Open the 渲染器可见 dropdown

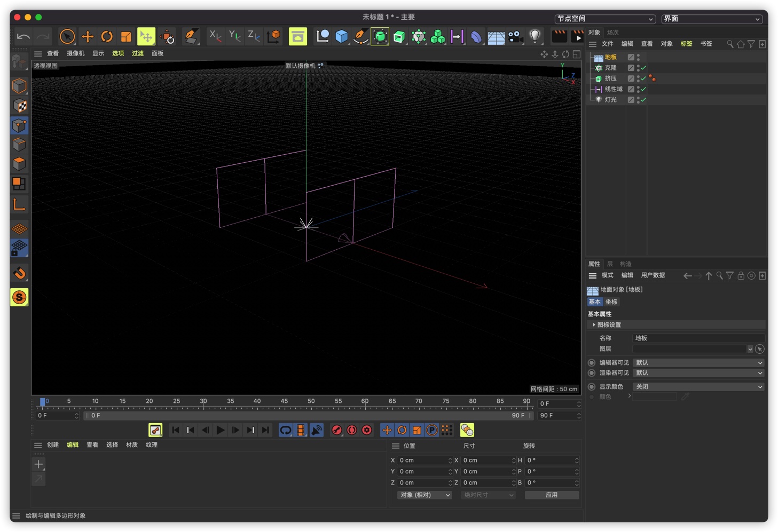(x=698, y=373)
